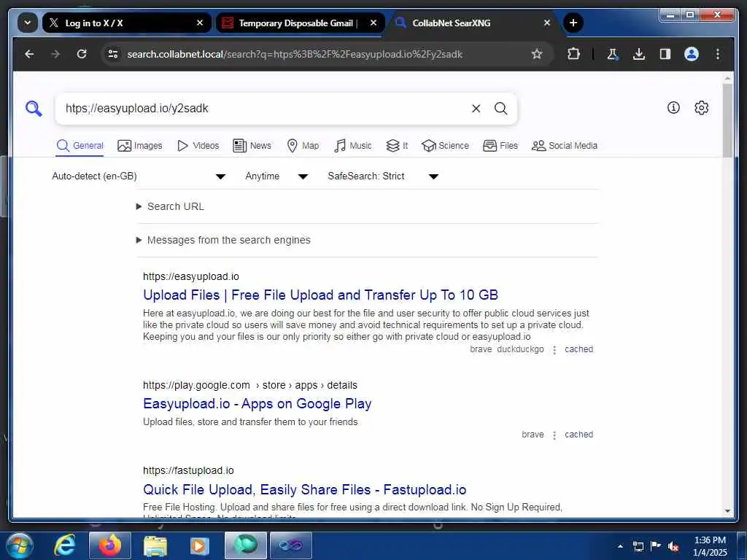Open the tab search dropdown arrow
Screen dimensions: 747x560
[28, 23]
